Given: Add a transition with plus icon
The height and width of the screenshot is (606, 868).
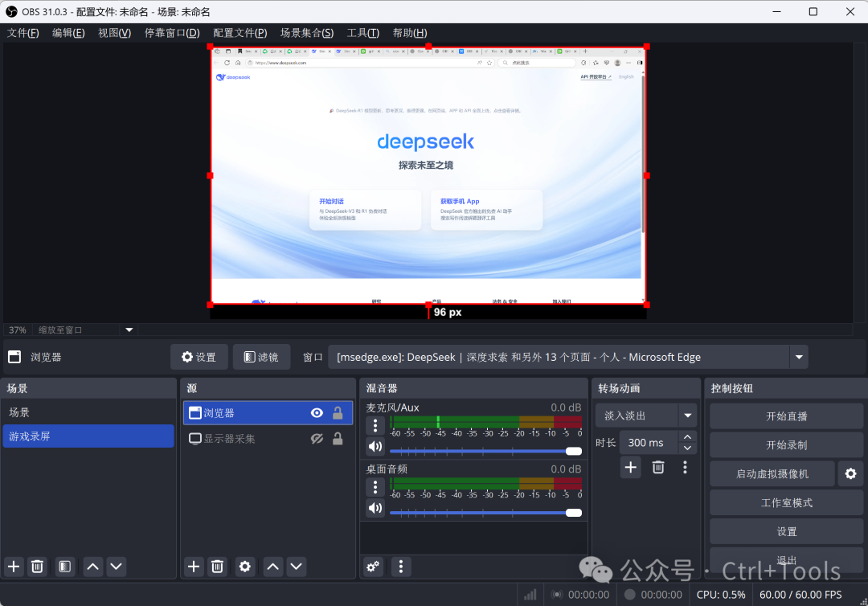Looking at the screenshot, I should (631, 467).
